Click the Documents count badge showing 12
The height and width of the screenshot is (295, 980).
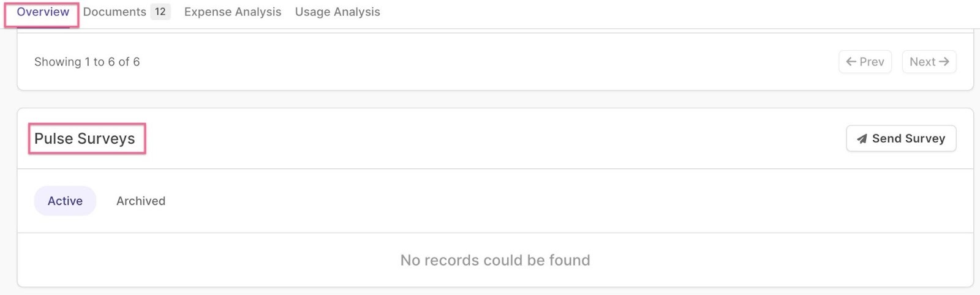160,12
